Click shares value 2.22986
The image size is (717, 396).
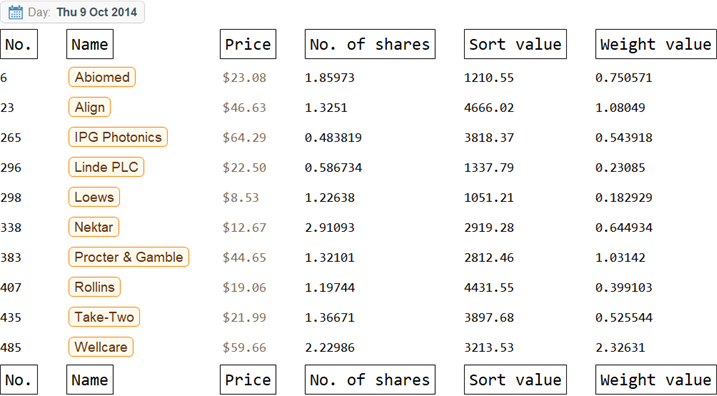click(330, 348)
